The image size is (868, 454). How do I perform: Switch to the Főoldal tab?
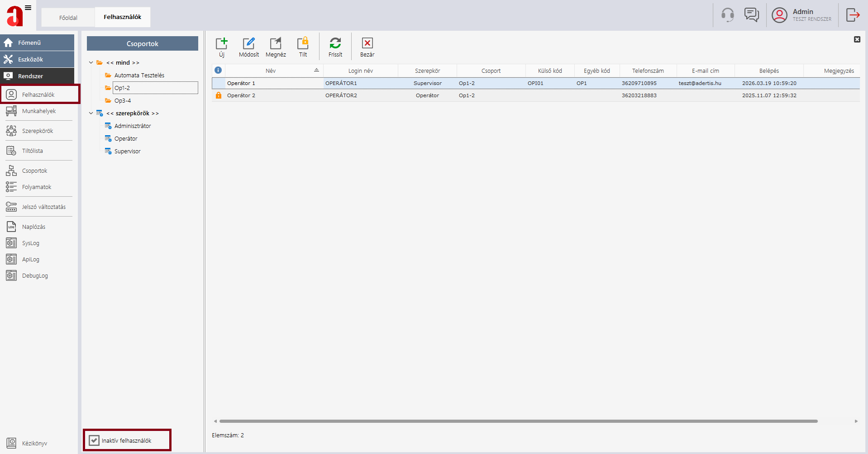(68, 18)
